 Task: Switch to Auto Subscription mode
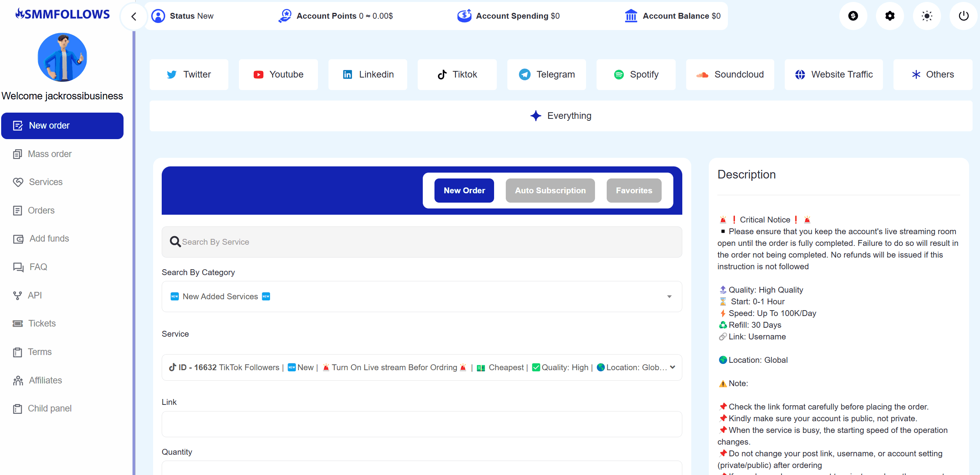pyautogui.click(x=550, y=191)
